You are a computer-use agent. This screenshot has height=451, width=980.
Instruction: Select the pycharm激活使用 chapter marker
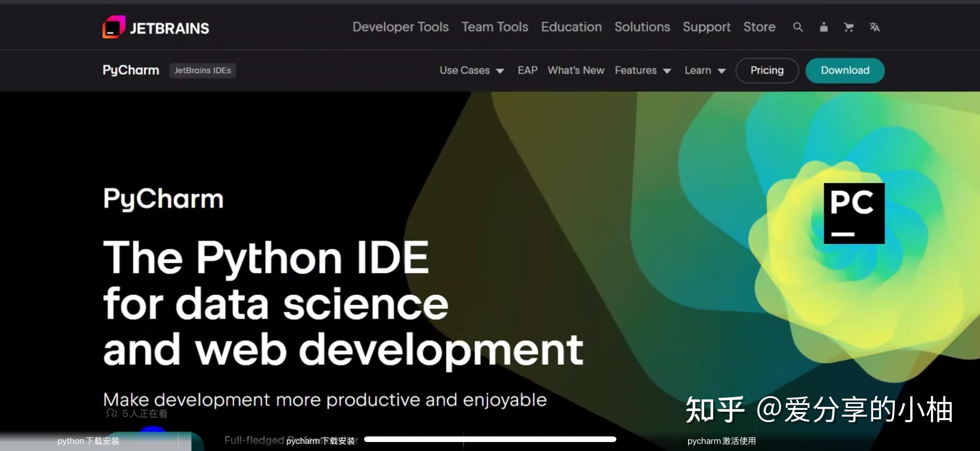pos(722,441)
